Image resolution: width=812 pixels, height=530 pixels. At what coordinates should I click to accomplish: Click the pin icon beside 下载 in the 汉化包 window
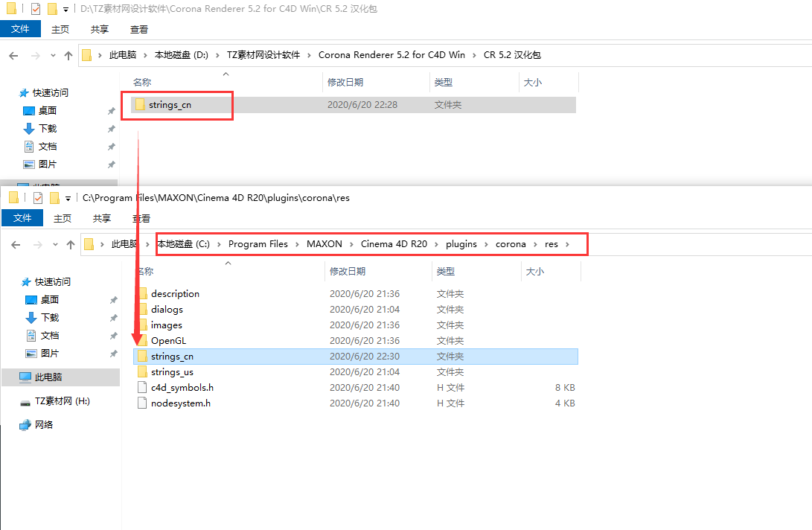point(112,129)
